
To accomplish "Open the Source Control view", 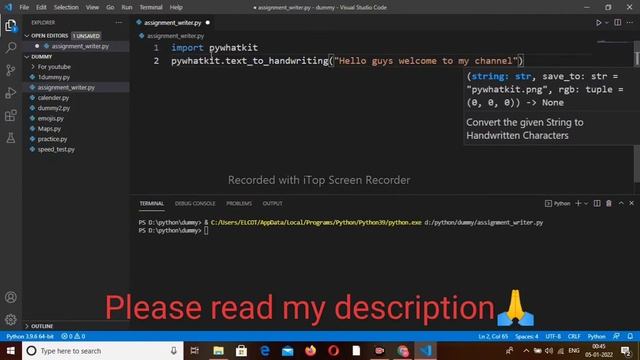I will (11, 70).
